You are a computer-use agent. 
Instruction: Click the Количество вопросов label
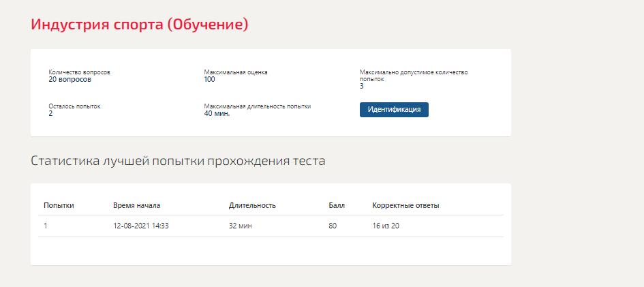pos(79,72)
